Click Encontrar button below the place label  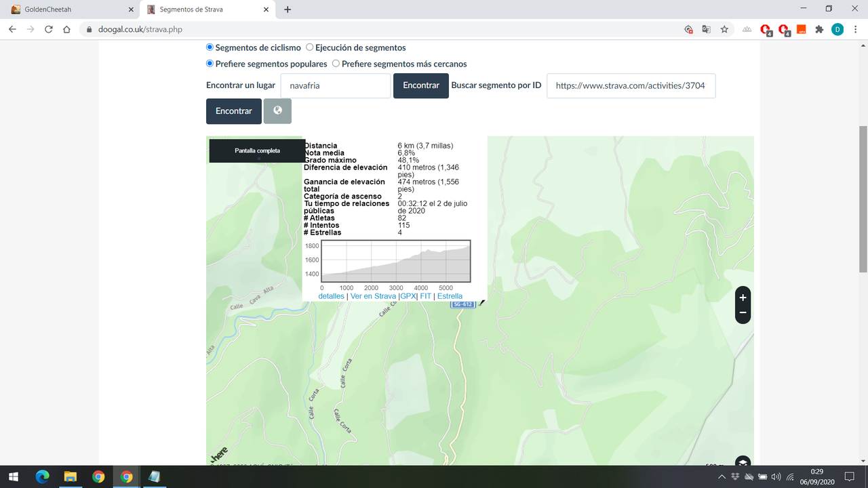coord(234,111)
